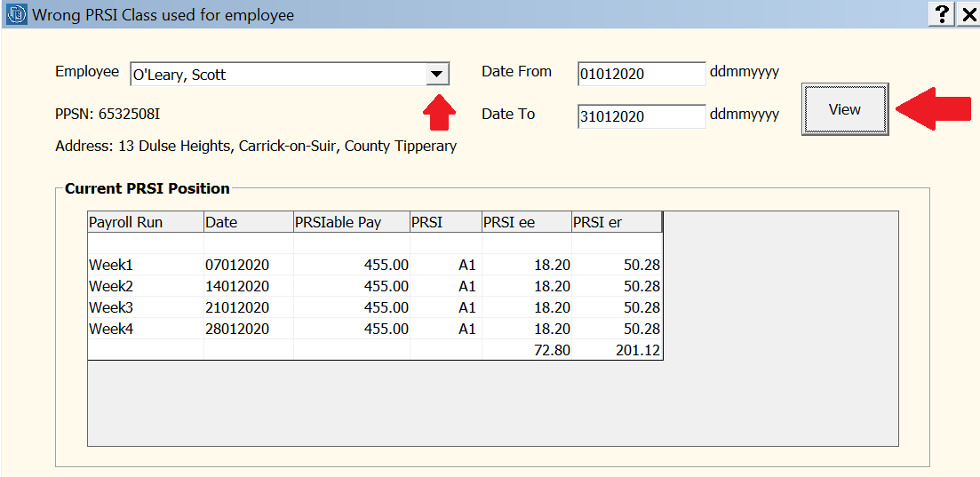Click the PRSI er total 201.12 cell
Viewport: 980px width, 477px height.
(617, 350)
